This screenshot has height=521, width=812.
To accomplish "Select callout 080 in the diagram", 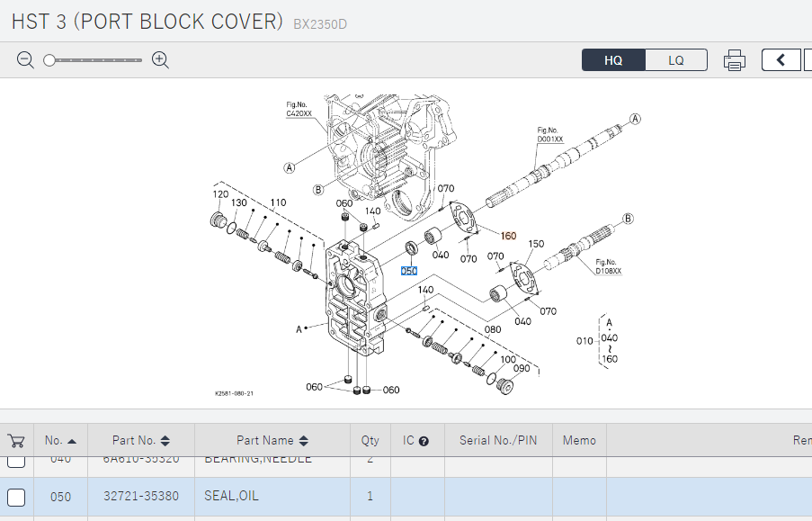I will coord(493,329).
